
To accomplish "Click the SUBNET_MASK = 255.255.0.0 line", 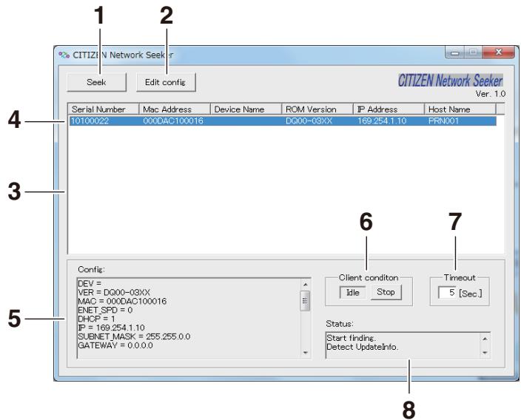I will point(134,336).
